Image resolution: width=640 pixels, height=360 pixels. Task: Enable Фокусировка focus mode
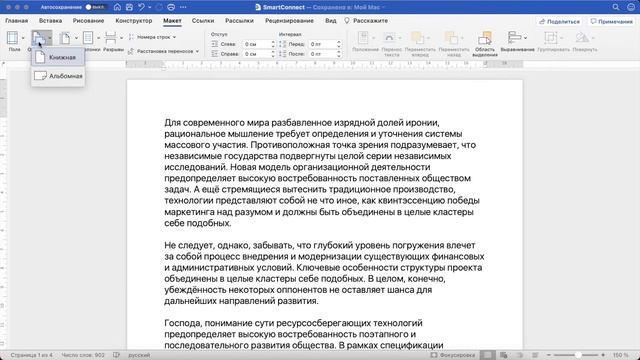pyautogui.click(x=453, y=355)
